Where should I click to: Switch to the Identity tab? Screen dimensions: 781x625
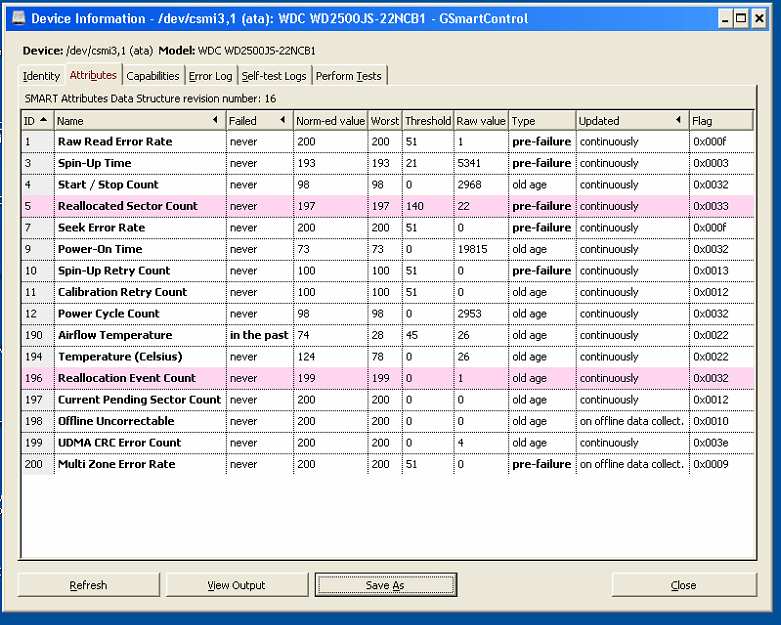coord(41,76)
